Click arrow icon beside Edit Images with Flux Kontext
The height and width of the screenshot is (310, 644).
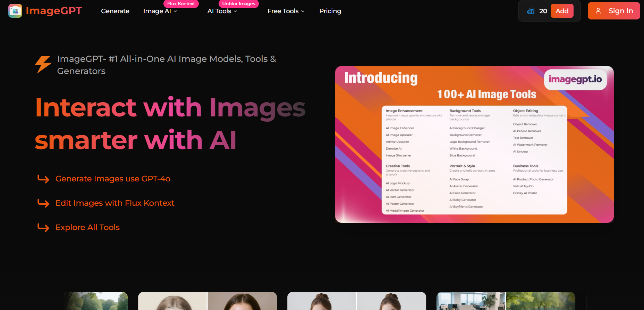pos(43,203)
